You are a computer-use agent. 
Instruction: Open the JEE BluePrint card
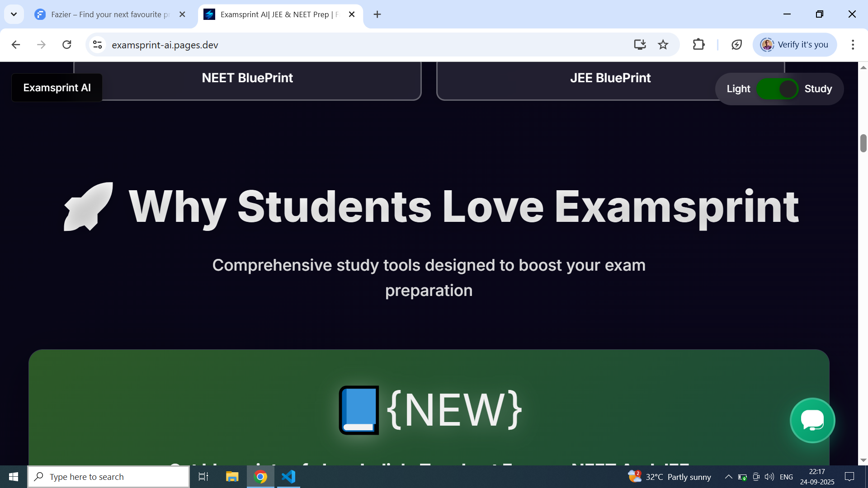pos(610,80)
